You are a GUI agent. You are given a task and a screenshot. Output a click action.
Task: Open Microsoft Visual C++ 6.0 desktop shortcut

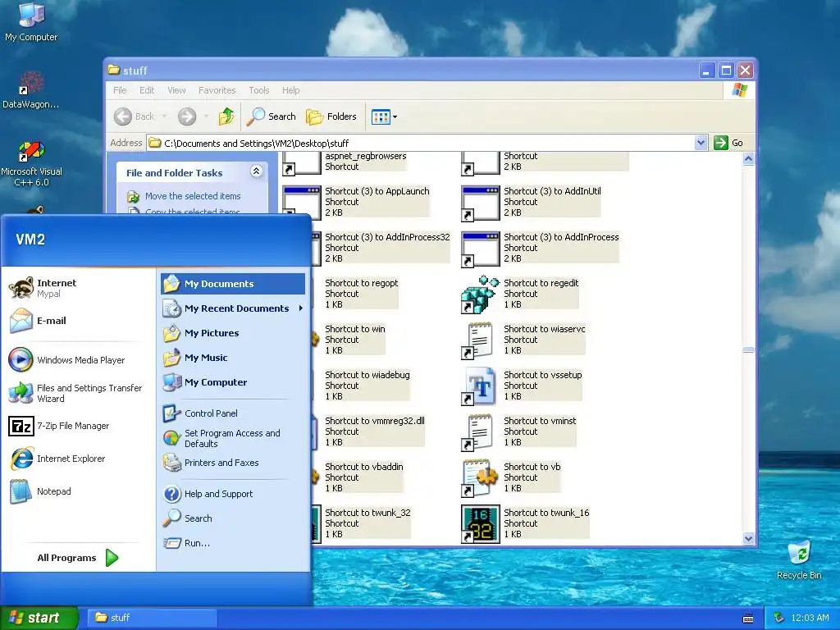click(31, 163)
